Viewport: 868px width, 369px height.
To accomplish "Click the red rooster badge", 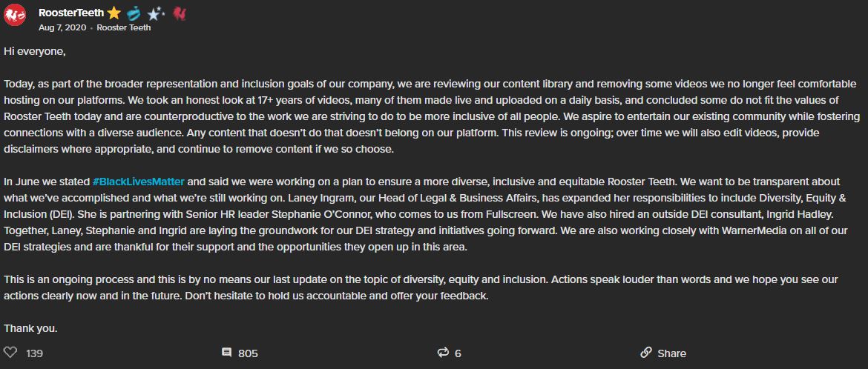I will (x=179, y=13).
